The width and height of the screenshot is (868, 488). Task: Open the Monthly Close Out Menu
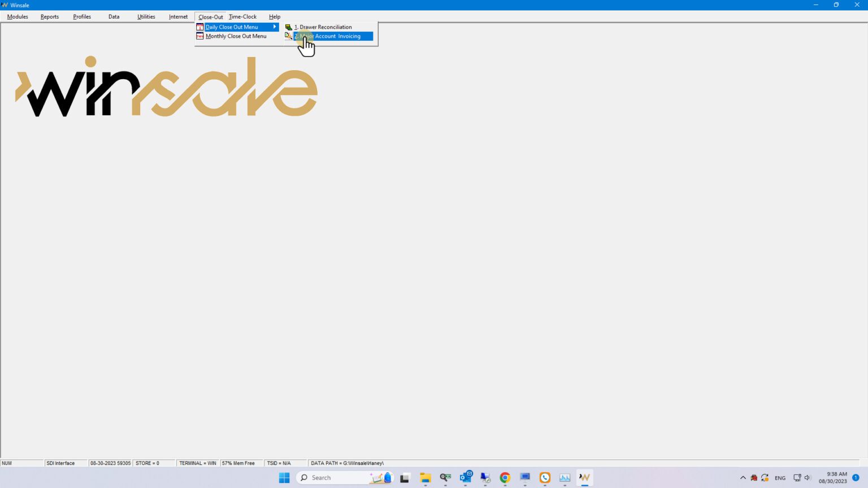point(236,36)
